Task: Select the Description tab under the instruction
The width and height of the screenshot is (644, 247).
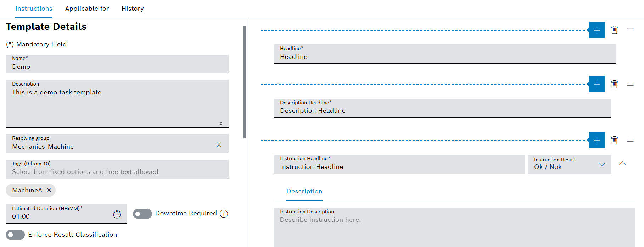Action: click(304, 191)
